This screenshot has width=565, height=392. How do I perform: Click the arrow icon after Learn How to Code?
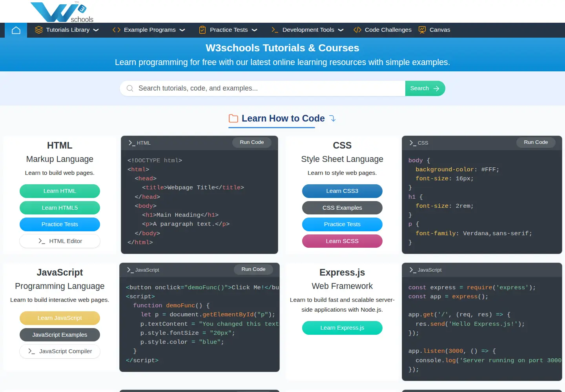tap(332, 118)
